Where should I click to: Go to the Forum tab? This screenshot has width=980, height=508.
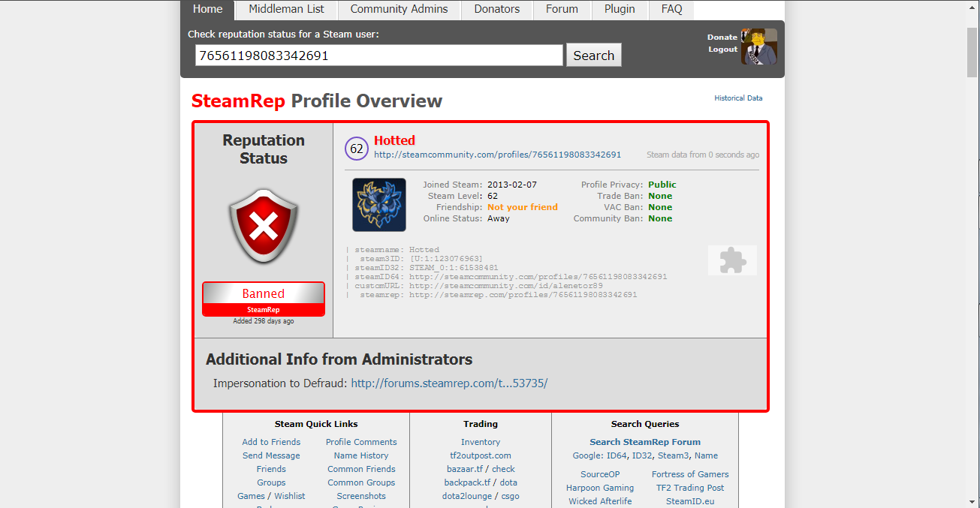(x=562, y=9)
